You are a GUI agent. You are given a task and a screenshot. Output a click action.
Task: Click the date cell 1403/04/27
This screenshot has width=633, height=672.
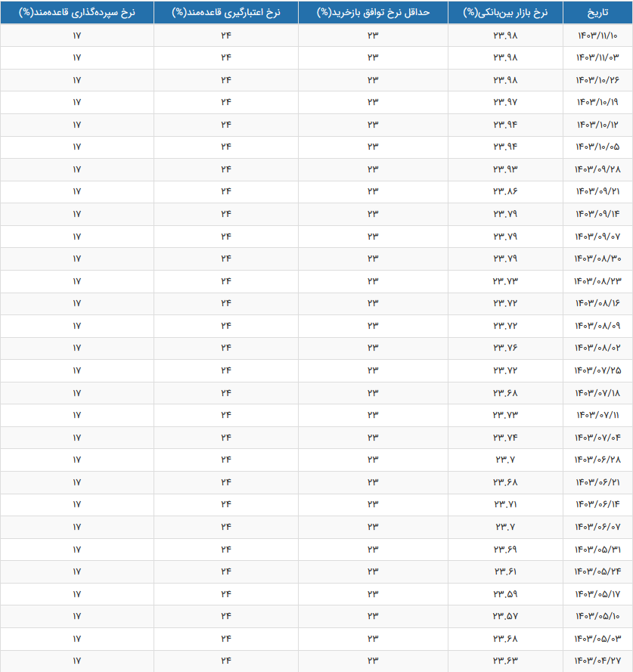[x=597, y=661]
